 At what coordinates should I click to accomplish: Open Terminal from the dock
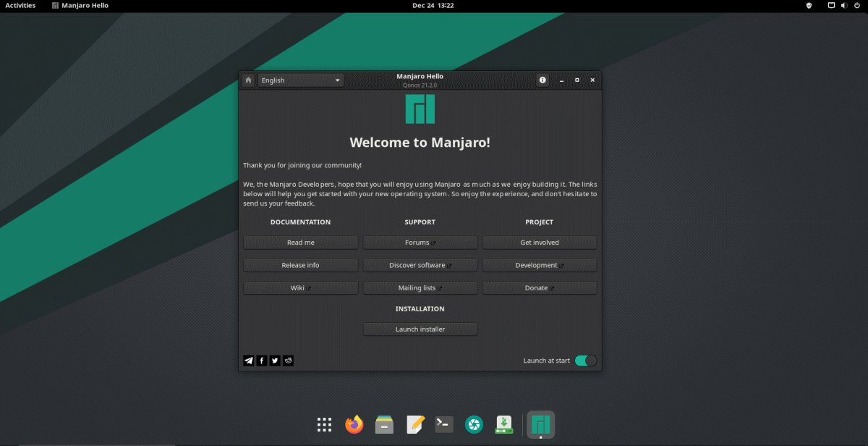coord(444,425)
